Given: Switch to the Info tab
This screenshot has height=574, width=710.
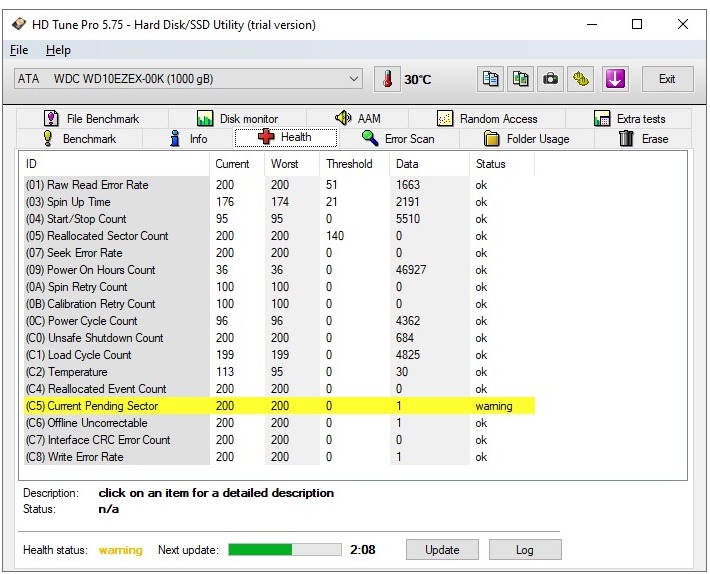Looking at the screenshot, I should click(188, 139).
